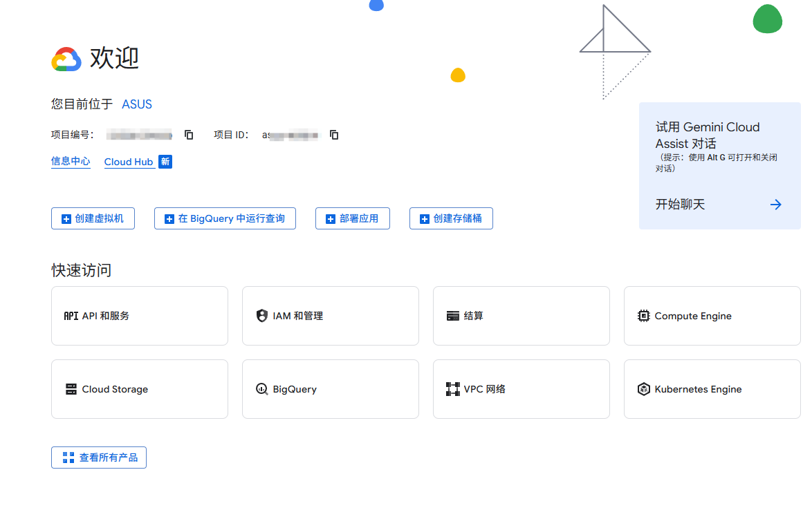This screenshot has height=528, width=812.
Task: Open the VPC 网络 card
Action: (522, 389)
